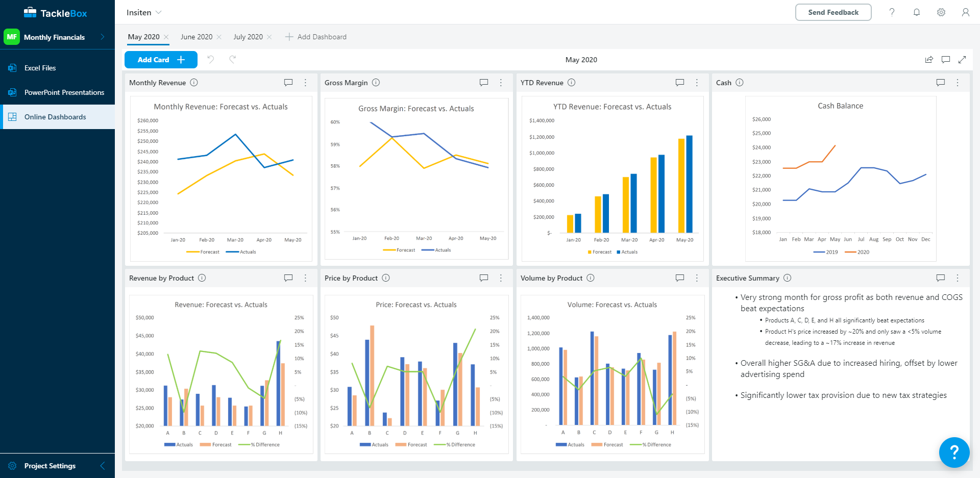This screenshot has width=980, height=478.
Task: Click the undo arrow icon
Action: click(210, 59)
